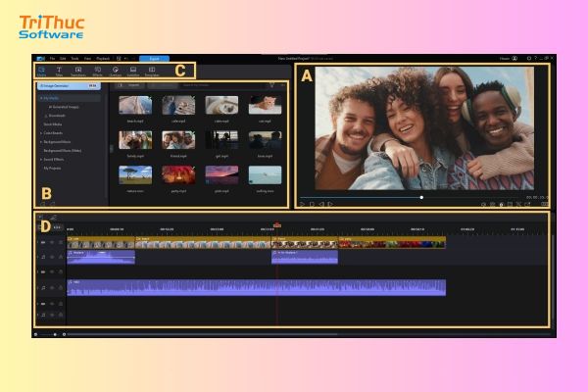This screenshot has height=392, width=588.
Task: Click the stop button under the preview
Action: (x=312, y=204)
